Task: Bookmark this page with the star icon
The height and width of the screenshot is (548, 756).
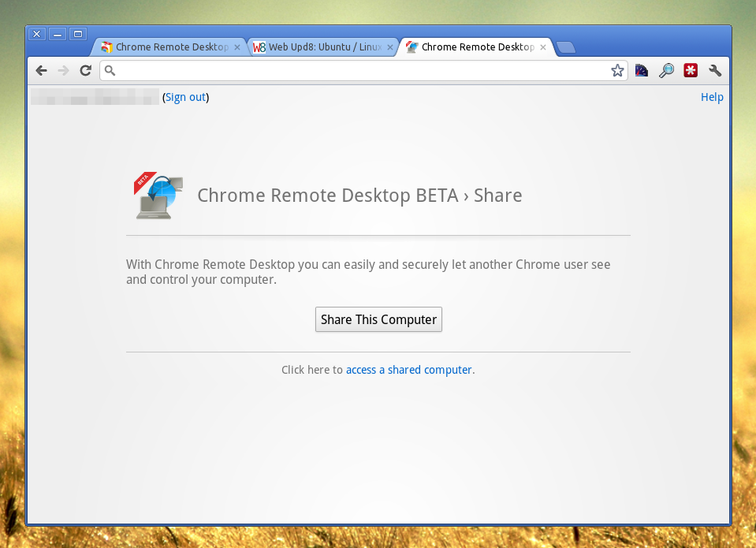Action: tap(617, 71)
